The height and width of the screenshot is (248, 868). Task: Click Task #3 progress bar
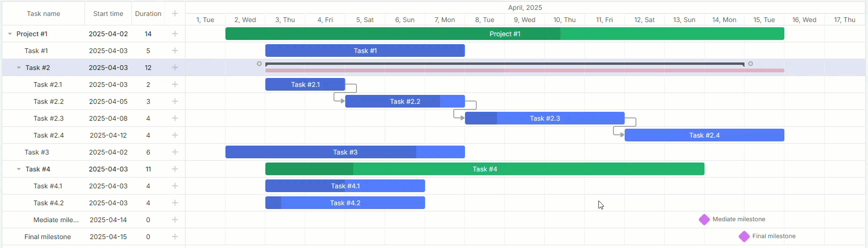tap(345, 152)
